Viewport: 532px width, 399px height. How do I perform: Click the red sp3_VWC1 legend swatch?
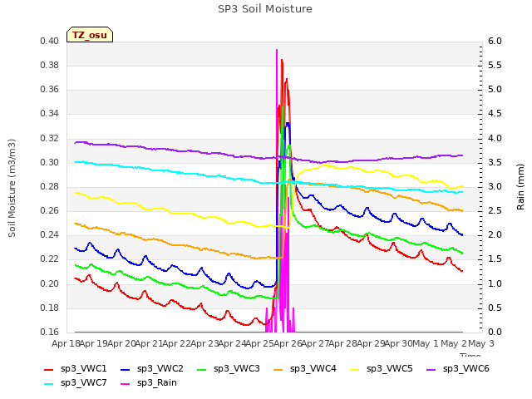tap(49, 370)
